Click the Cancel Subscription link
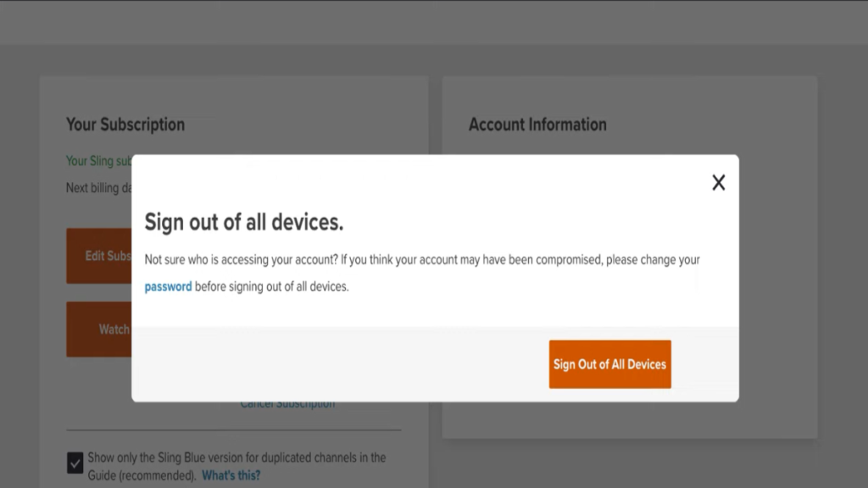868x488 pixels. tap(287, 402)
